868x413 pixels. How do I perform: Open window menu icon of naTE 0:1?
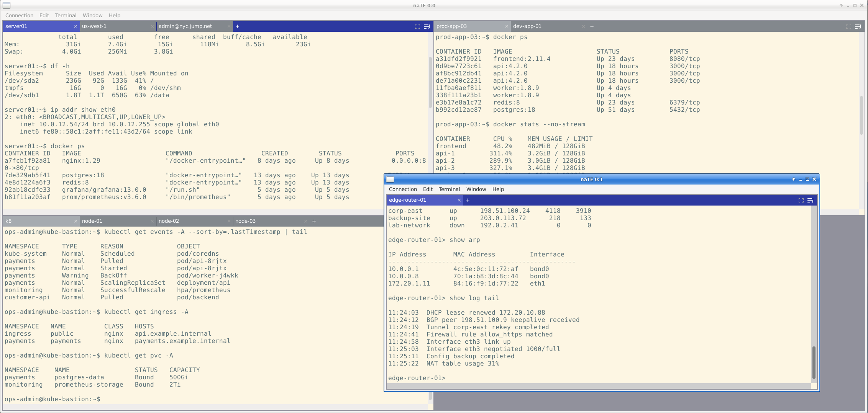(x=390, y=180)
